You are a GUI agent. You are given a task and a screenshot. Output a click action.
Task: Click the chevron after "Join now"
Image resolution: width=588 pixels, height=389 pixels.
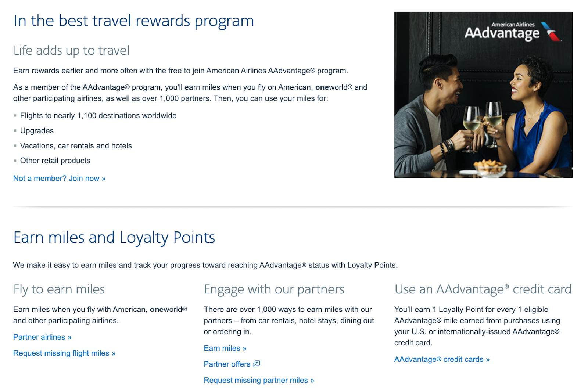(103, 178)
